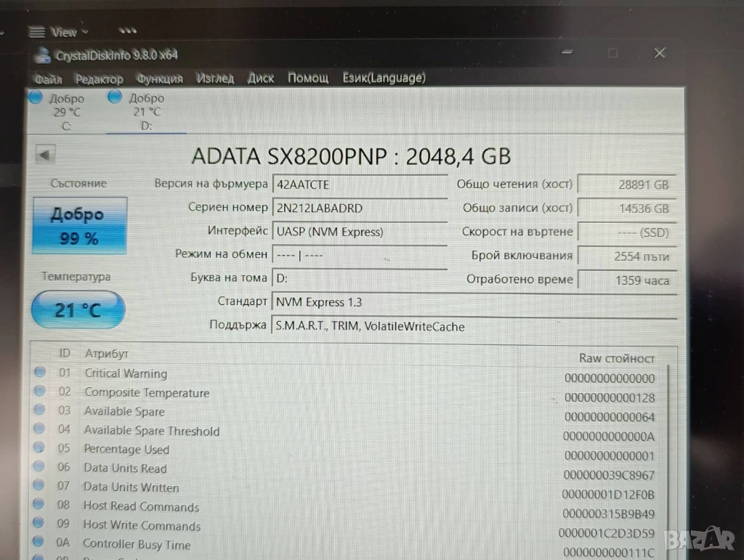This screenshot has height=560, width=744.
Task: Open the Файл menu
Action: 48,78
